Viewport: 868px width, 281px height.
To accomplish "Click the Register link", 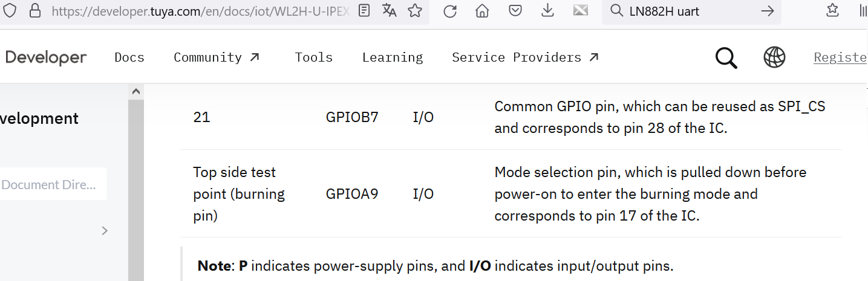I will [841, 57].
